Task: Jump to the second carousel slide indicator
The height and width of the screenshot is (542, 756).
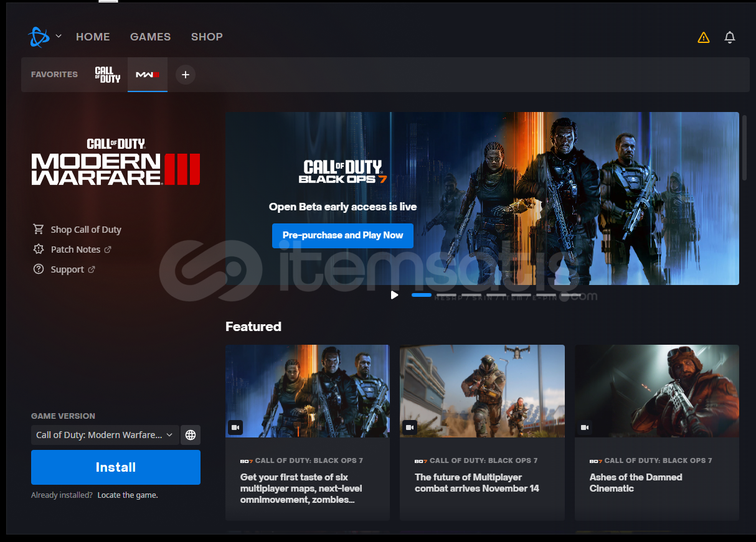Action: point(446,295)
